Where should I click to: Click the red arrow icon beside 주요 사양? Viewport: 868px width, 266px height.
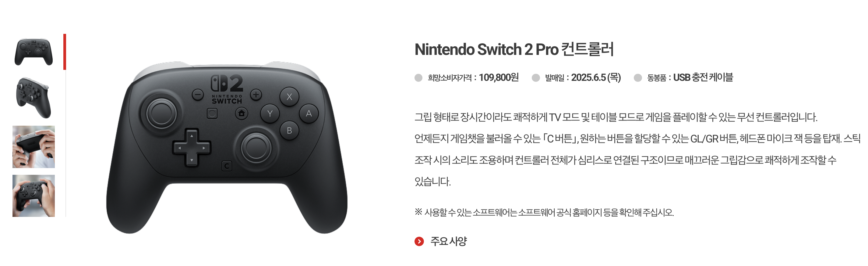pos(419,241)
